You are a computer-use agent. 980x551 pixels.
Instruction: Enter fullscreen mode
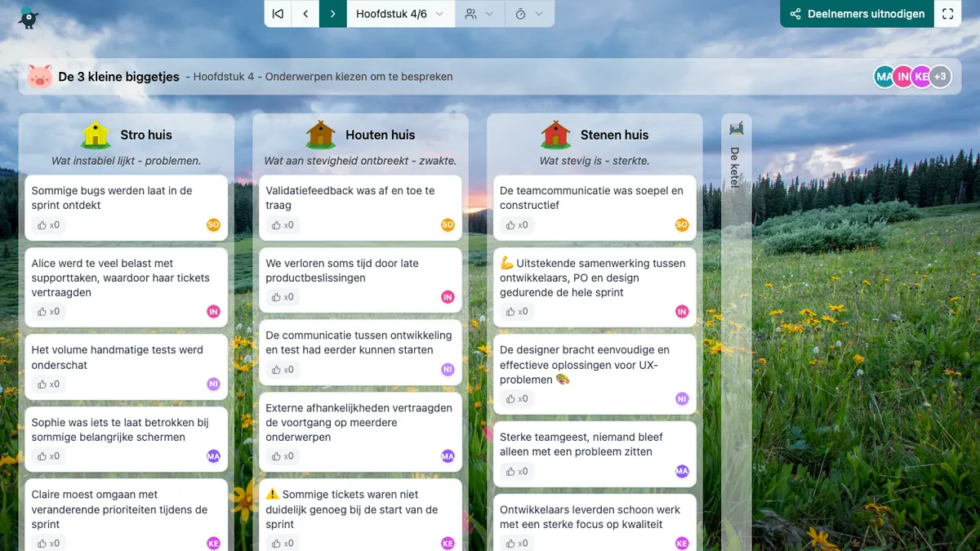(x=947, y=14)
